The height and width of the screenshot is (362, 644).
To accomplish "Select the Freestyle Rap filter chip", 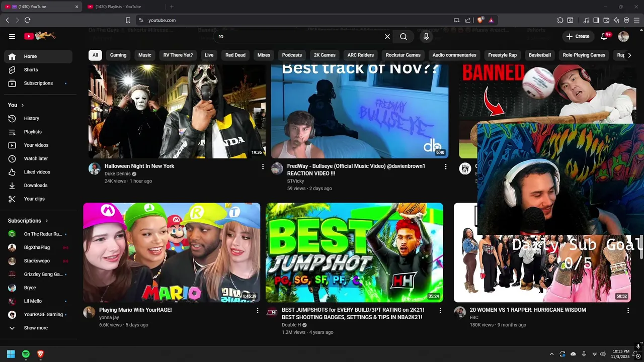I will tap(502, 55).
